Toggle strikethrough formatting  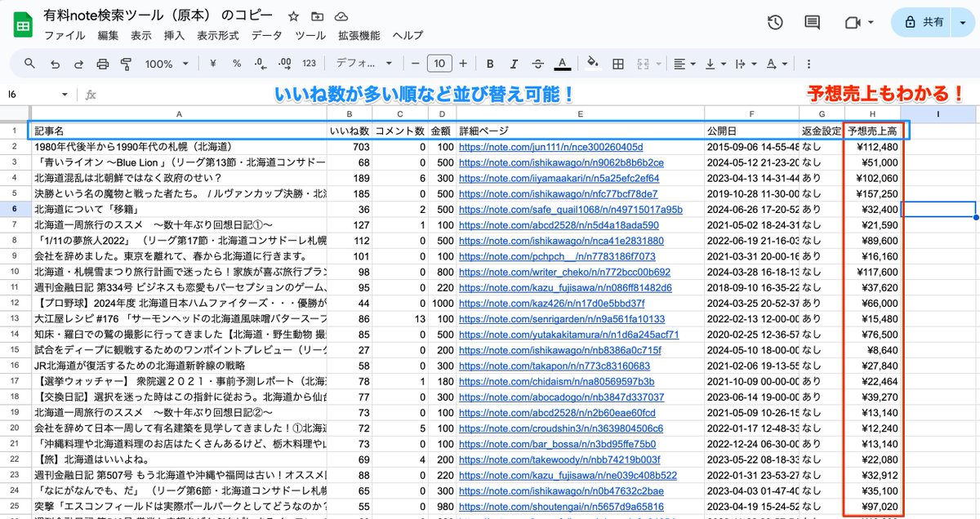coord(537,64)
